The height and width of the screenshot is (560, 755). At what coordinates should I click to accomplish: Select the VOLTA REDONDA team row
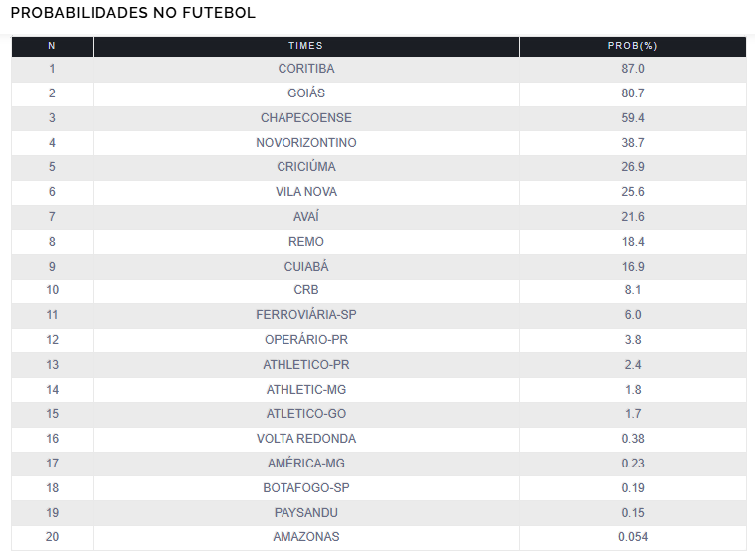point(379,439)
